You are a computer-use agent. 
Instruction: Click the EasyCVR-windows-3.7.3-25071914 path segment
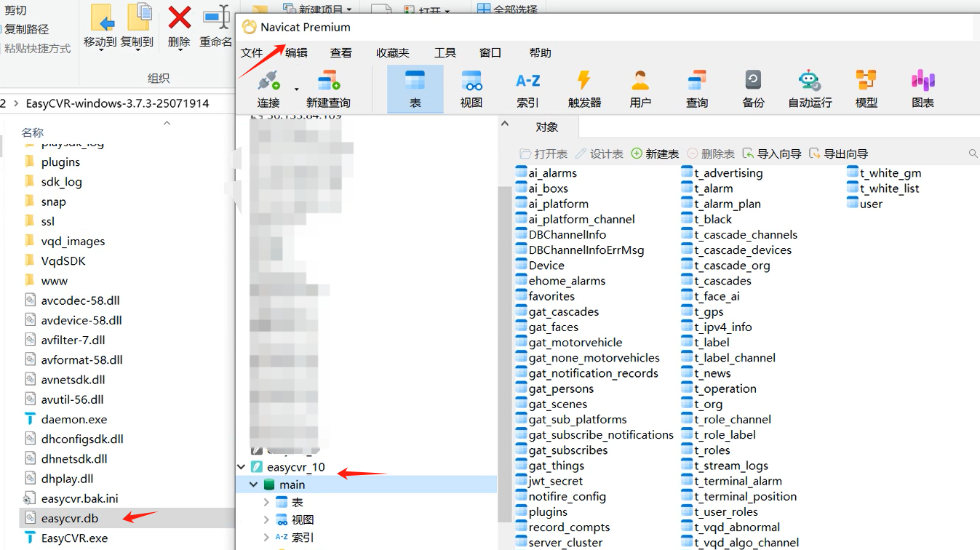click(x=117, y=103)
